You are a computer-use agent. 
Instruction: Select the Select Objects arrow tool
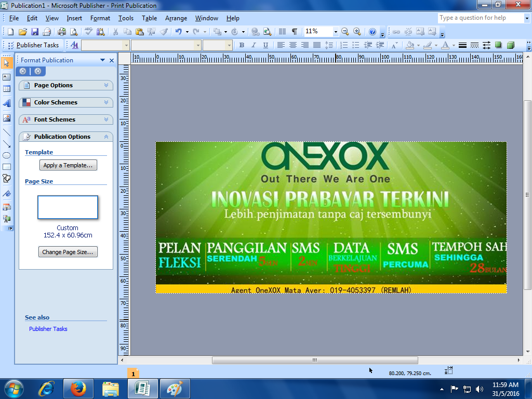[6, 62]
